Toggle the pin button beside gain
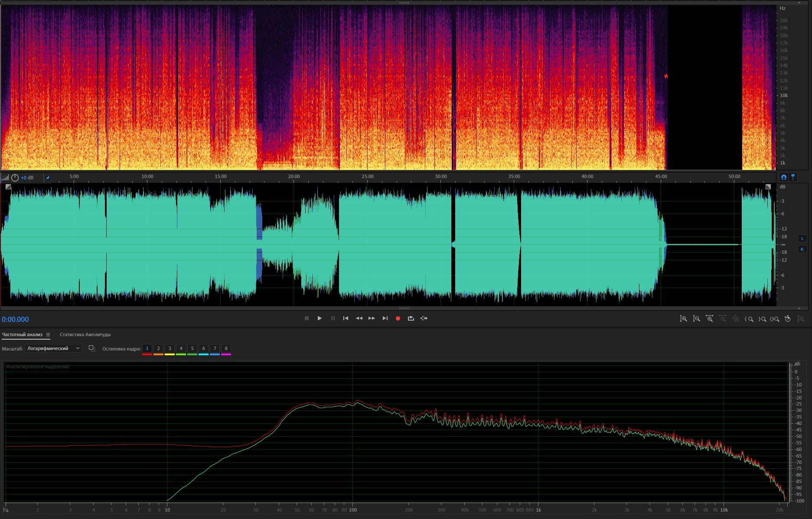The image size is (812, 519). point(48,178)
